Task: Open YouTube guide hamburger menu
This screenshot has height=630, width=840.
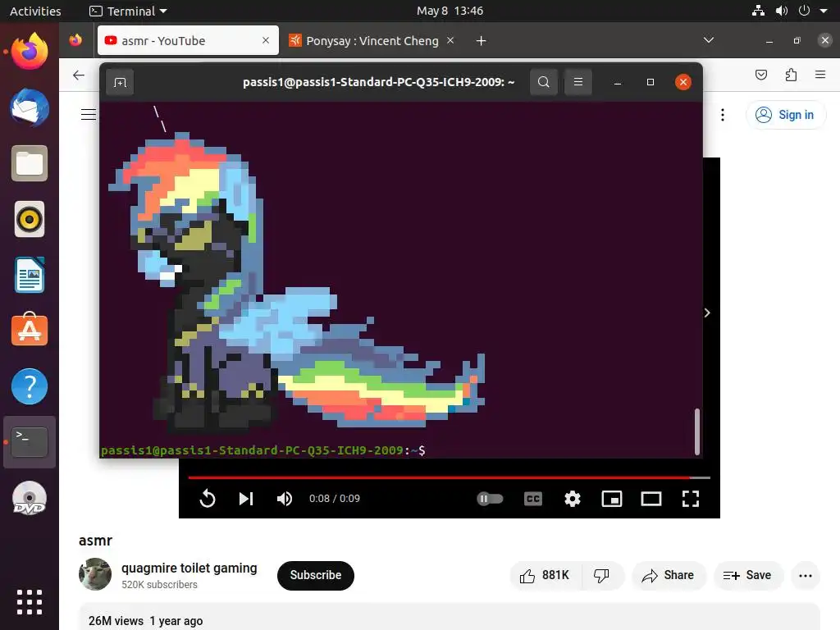Action: click(89, 114)
